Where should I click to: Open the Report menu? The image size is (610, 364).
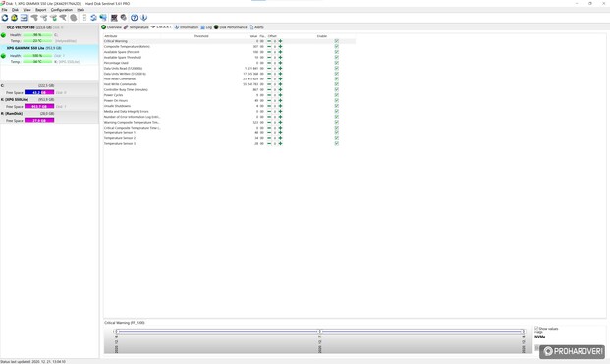41,10
